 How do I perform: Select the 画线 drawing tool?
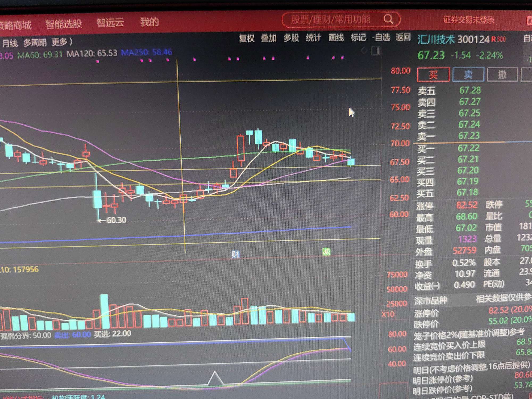pos(336,38)
